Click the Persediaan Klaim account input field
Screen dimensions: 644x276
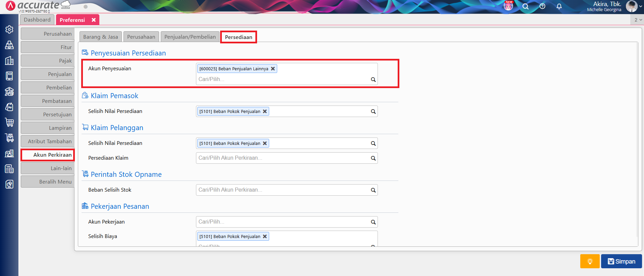282,158
